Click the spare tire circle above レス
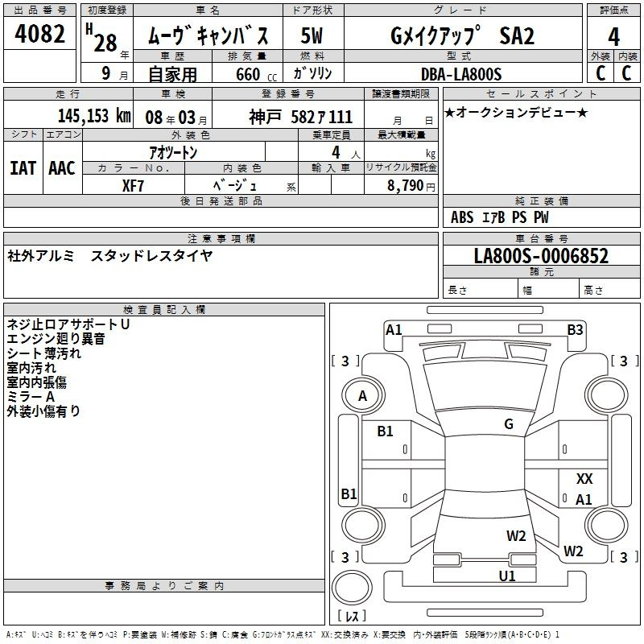The image size is (644, 644). pyautogui.click(x=352, y=587)
